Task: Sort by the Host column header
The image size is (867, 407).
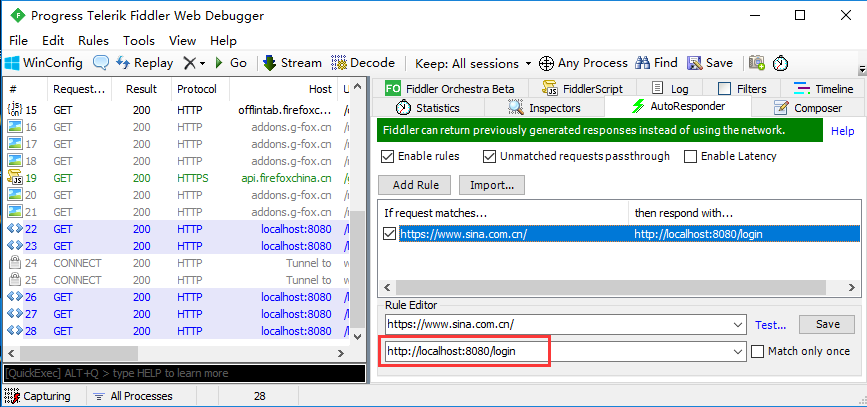Action: pos(282,89)
